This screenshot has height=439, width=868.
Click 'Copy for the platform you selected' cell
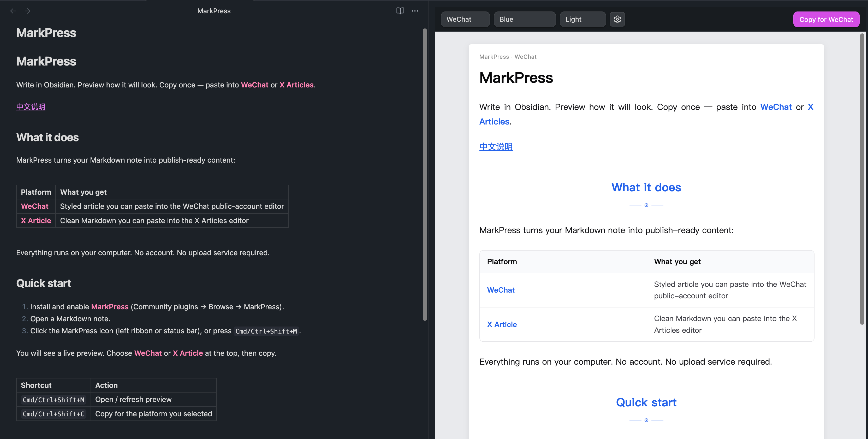[154, 414]
